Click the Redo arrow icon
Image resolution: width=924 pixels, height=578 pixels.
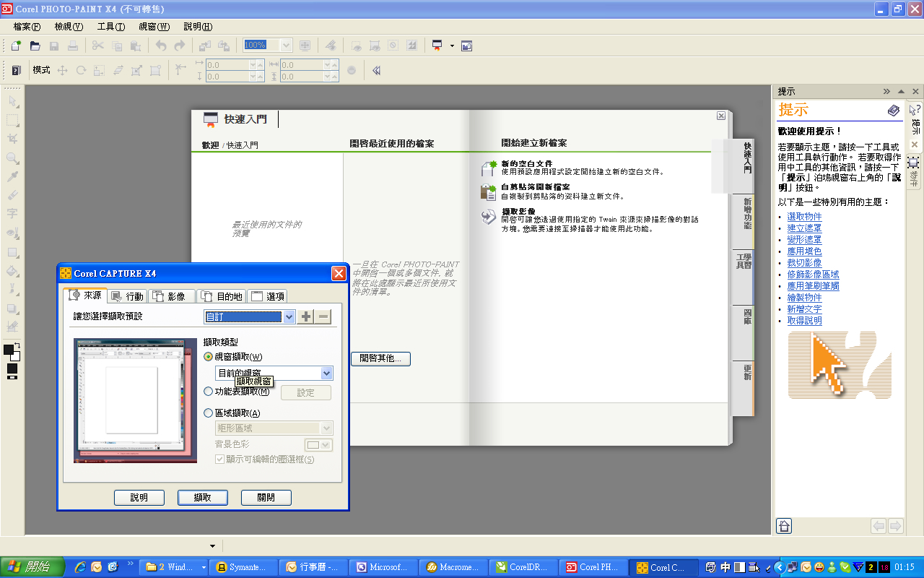179,46
